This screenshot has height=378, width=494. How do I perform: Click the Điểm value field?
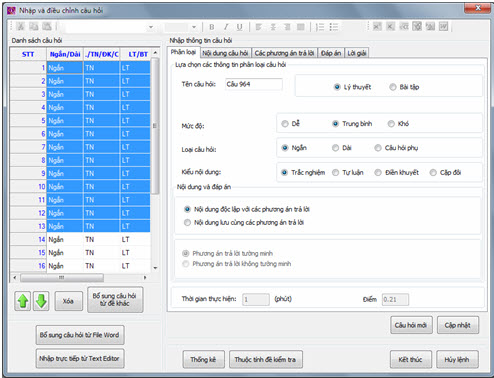coord(395,299)
